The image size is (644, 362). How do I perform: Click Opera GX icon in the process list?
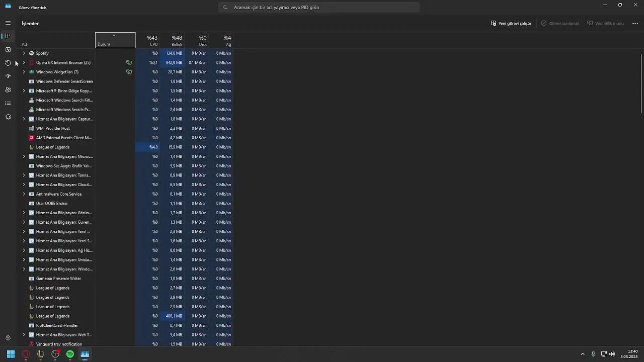click(x=32, y=63)
